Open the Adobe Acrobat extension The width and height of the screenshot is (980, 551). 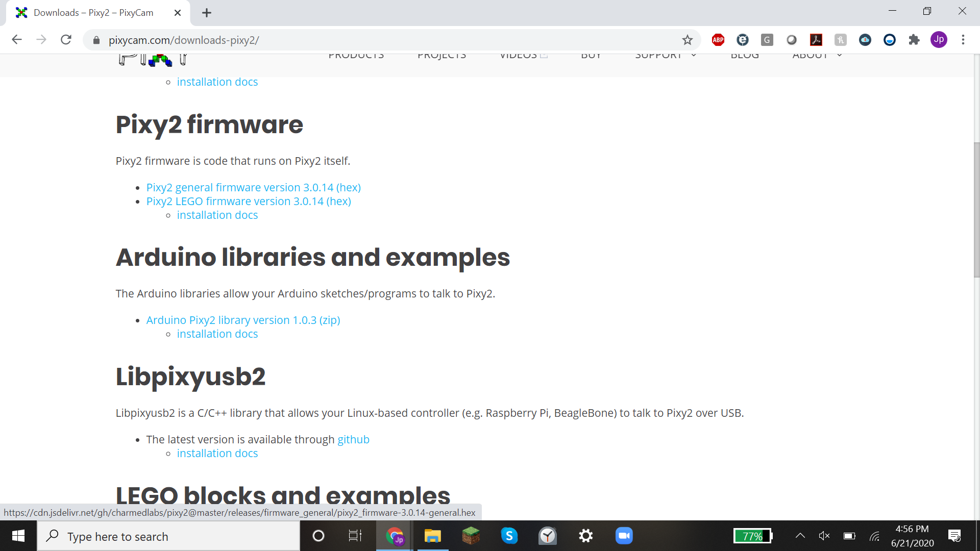tap(816, 39)
